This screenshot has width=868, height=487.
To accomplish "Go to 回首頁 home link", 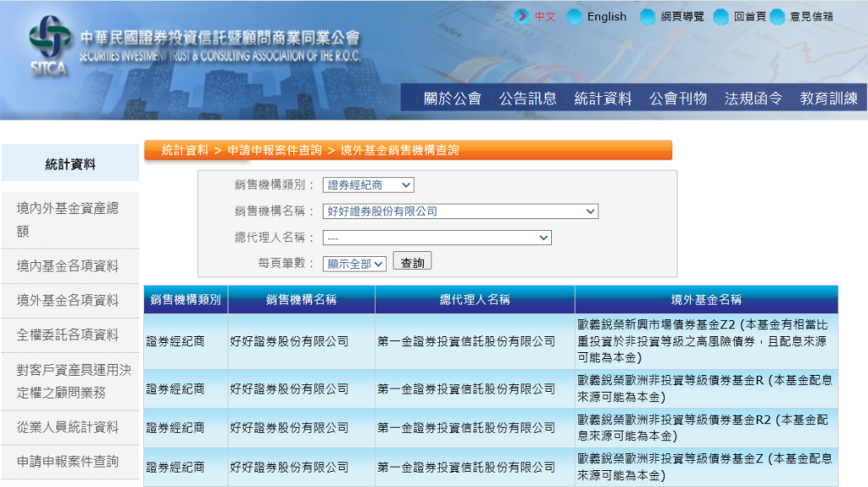I will [749, 17].
